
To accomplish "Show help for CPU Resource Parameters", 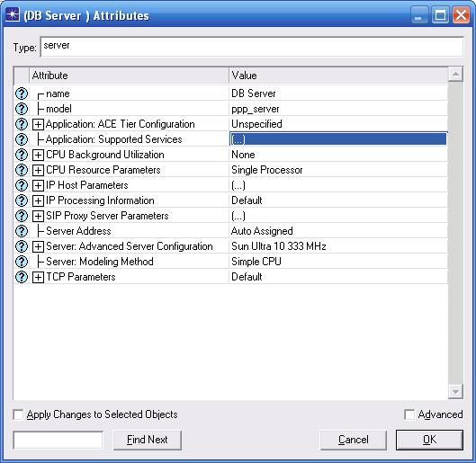I will pos(22,170).
